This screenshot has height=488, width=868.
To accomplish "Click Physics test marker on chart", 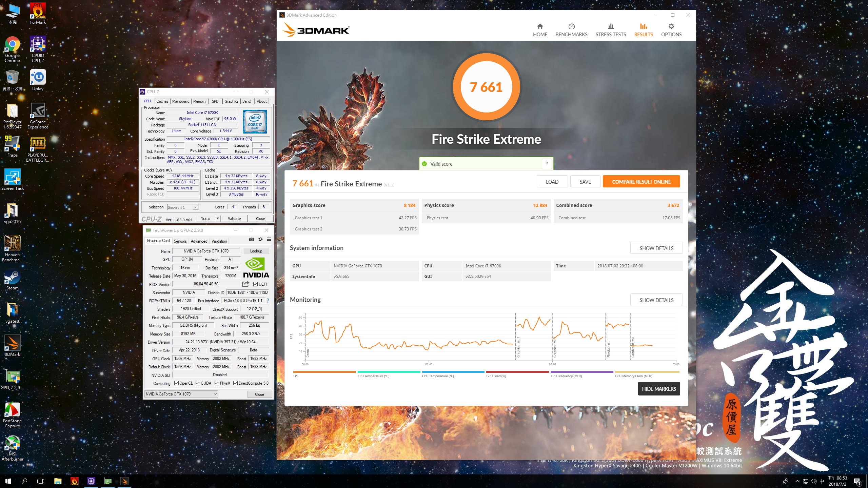I will (608, 349).
